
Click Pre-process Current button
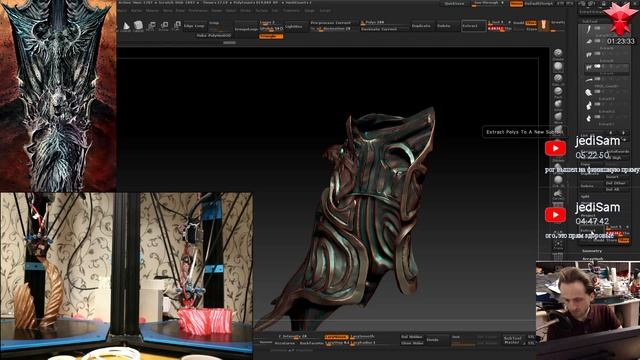331,23
